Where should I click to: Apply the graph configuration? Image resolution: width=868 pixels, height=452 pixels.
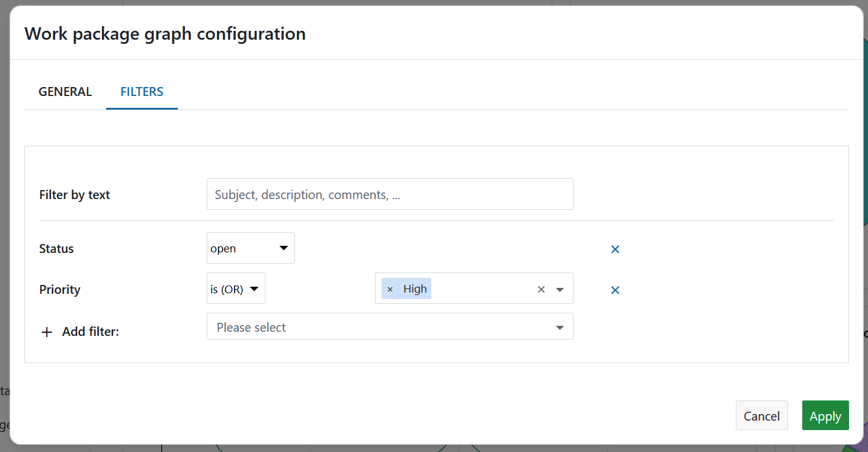click(x=825, y=415)
